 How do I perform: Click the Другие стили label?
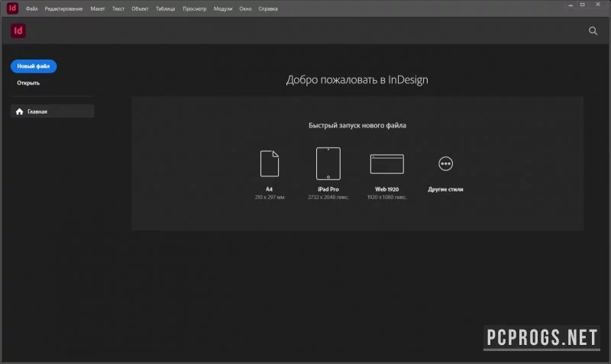[445, 189]
